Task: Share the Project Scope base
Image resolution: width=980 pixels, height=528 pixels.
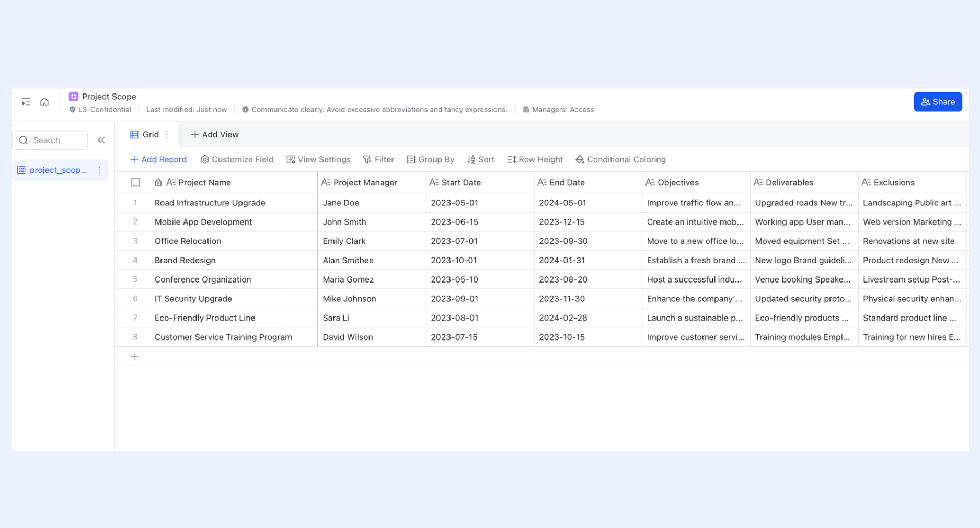Action: point(938,102)
